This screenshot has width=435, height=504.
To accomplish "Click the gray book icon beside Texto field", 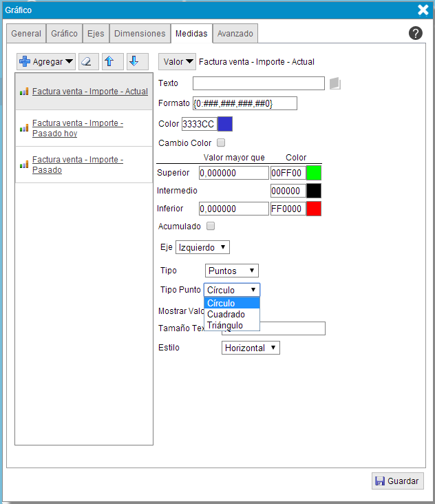I will (x=335, y=83).
